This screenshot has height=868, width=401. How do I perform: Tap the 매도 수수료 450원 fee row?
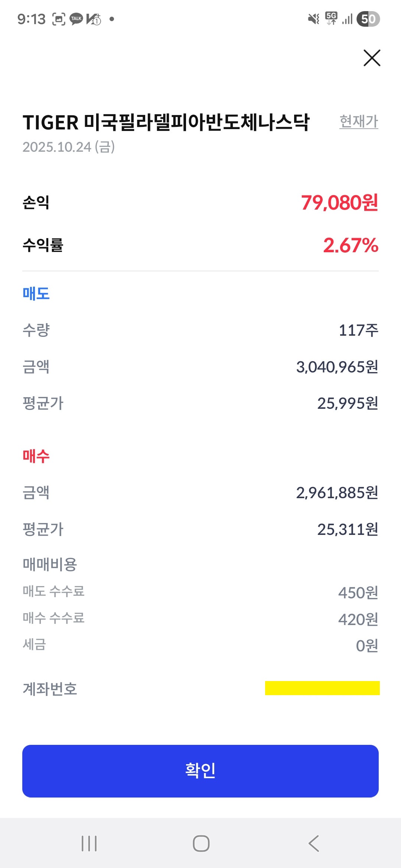(200, 592)
